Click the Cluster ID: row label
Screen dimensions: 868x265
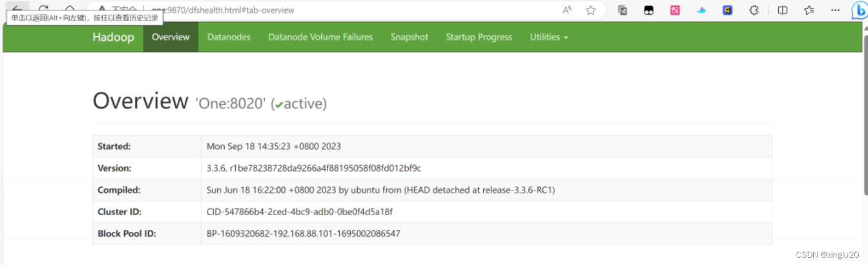coord(119,212)
